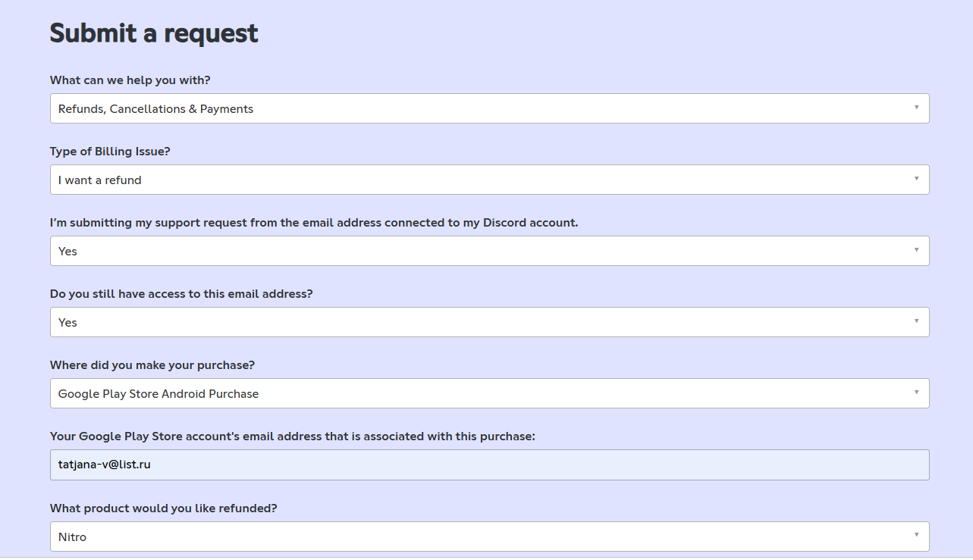Image resolution: width=973 pixels, height=560 pixels.
Task: Expand the 'I want a refund' dropdown
Action: click(x=489, y=180)
